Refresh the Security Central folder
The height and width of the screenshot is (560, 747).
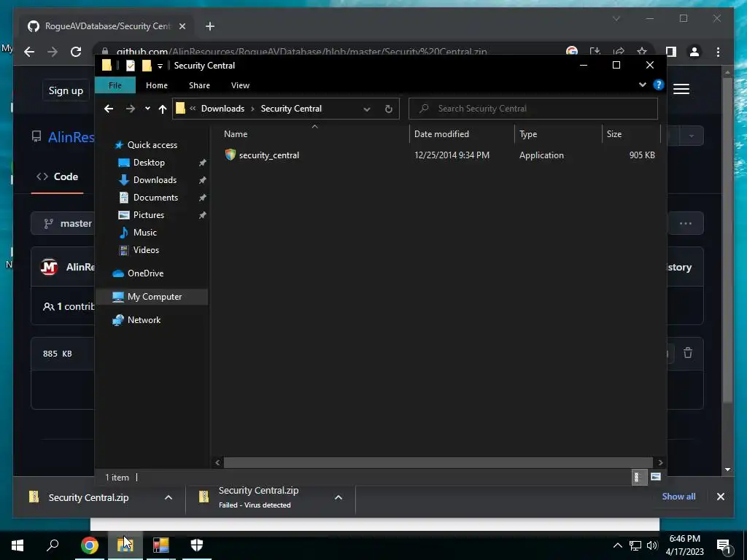tap(388, 109)
